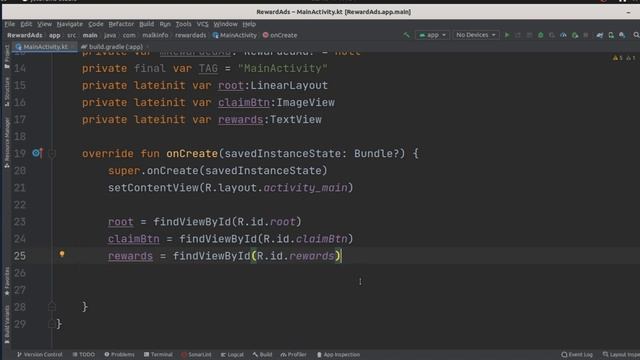
Task: Open the App Inspection tool window
Action: [x=338, y=355]
